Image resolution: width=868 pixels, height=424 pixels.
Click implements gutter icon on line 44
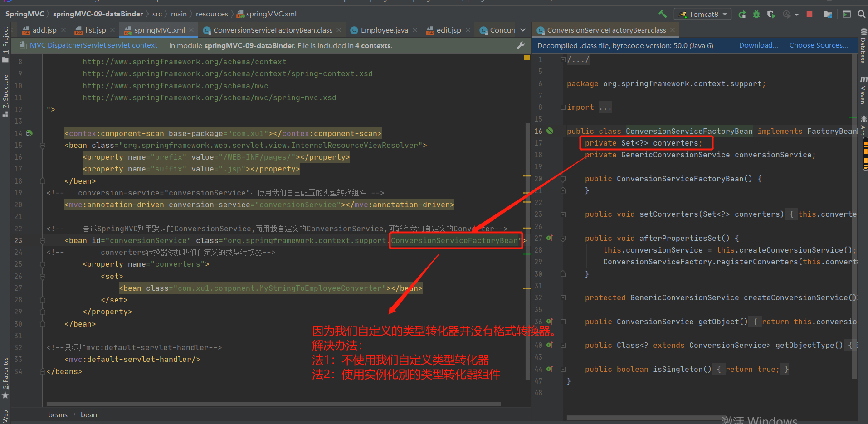coord(550,369)
